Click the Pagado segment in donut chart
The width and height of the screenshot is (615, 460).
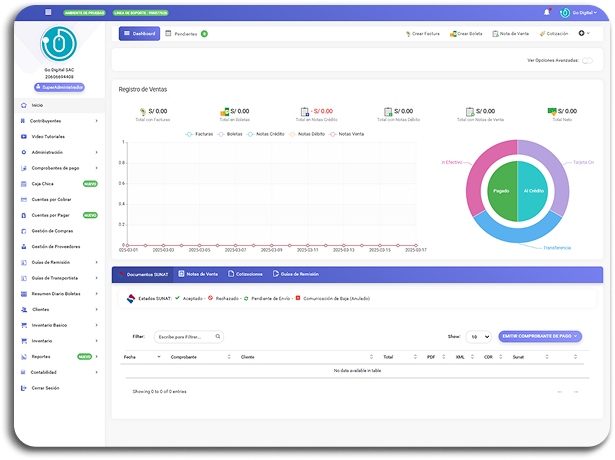(502, 189)
